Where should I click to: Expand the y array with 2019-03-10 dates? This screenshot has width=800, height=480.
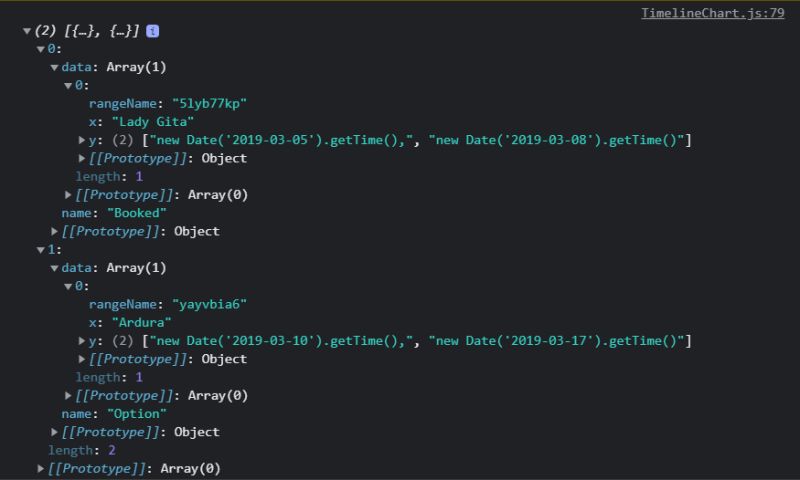(82, 341)
